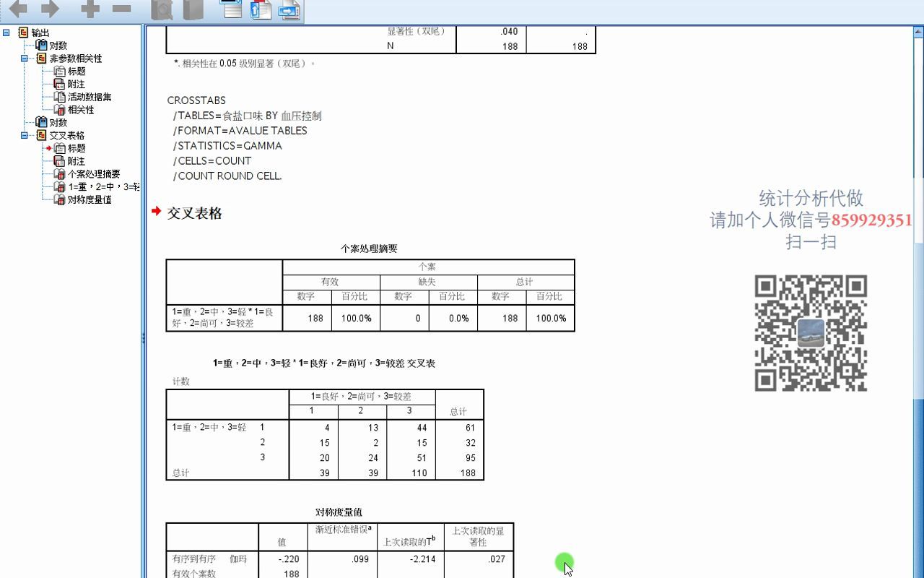Click the 交叉表格 heading in output pane
924x578 pixels.
click(x=194, y=213)
